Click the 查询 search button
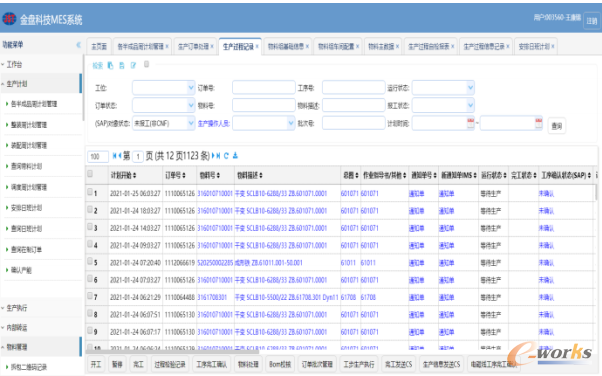This screenshot has height=376, width=602. pyautogui.click(x=556, y=126)
